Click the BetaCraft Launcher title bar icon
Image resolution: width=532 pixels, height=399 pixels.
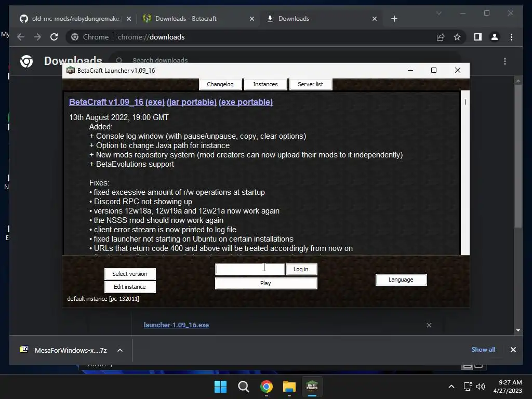[71, 70]
